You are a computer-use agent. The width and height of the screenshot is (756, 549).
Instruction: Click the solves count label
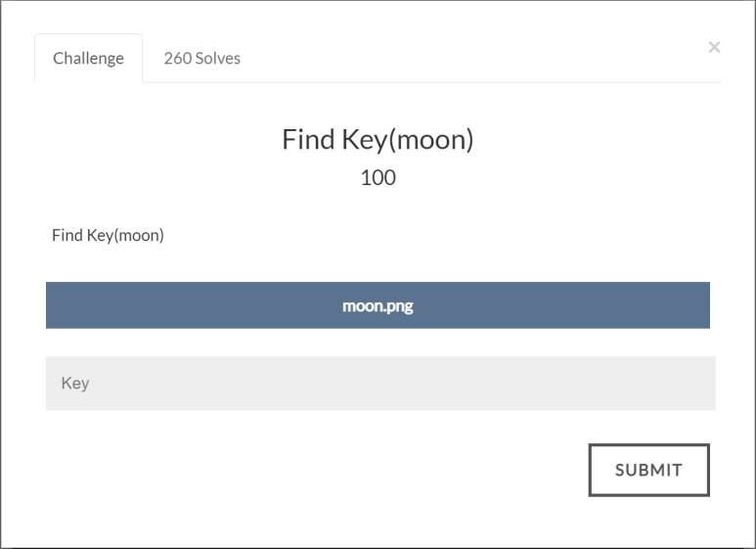click(202, 59)
